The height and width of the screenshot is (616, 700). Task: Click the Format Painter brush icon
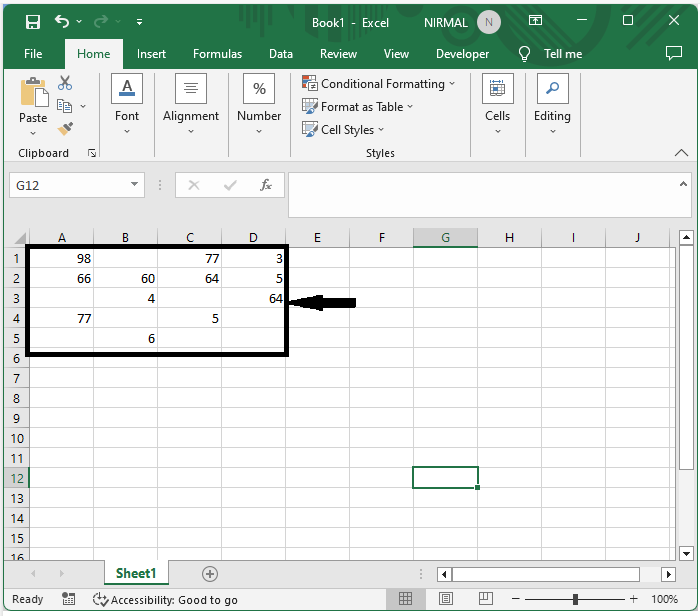(65, 129)
